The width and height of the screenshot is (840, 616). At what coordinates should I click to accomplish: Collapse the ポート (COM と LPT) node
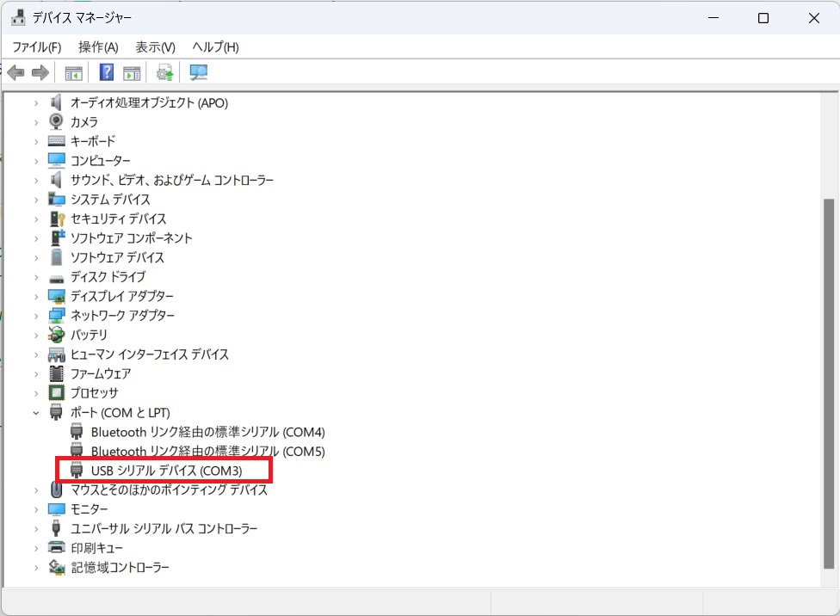tap(36, 412)
